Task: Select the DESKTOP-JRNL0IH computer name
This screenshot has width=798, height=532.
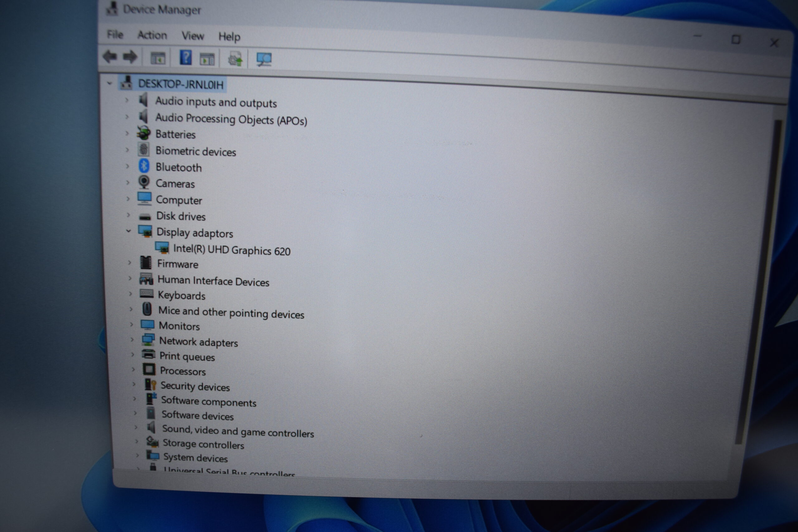Action: tap(181, 84)
